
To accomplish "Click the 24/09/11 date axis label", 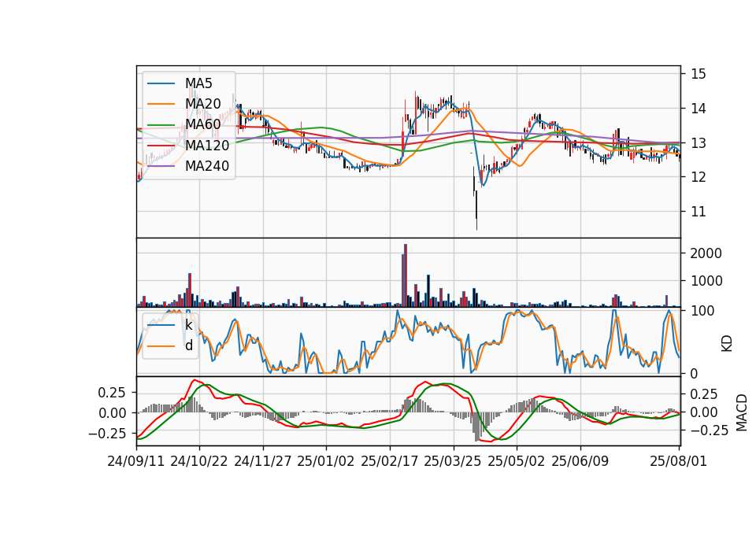I will 135,461.
